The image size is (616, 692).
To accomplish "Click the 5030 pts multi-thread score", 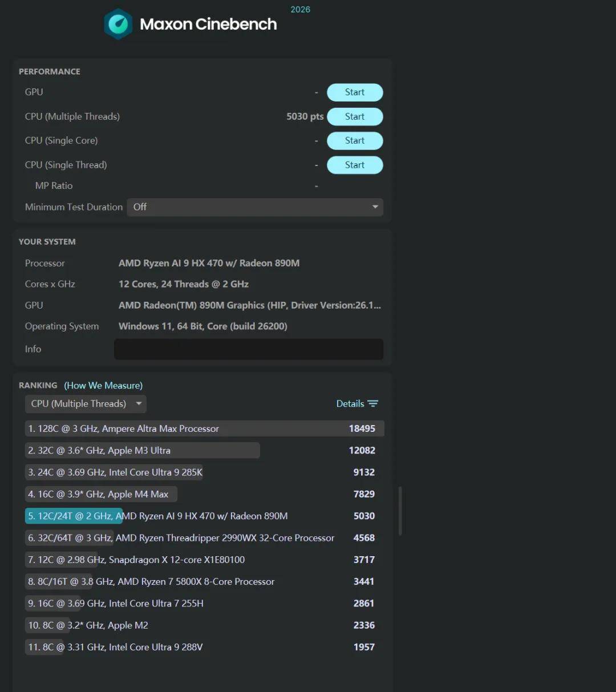I will (x=305, y=116).
